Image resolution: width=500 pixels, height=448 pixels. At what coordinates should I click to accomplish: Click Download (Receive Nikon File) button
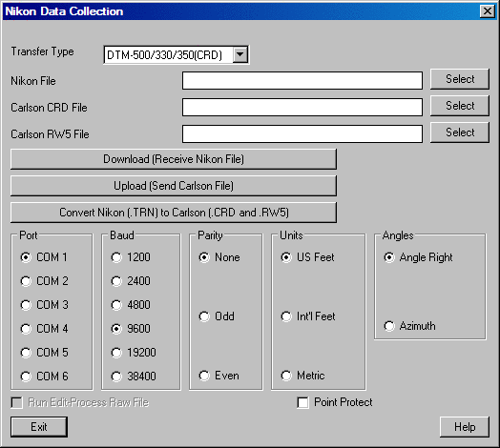tap(174, 159)
